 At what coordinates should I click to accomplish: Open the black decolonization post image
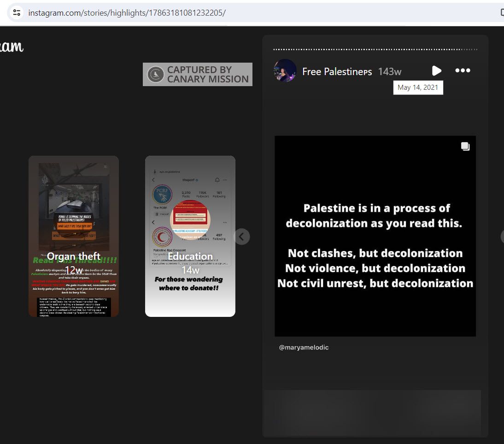[x=375, y=236]
